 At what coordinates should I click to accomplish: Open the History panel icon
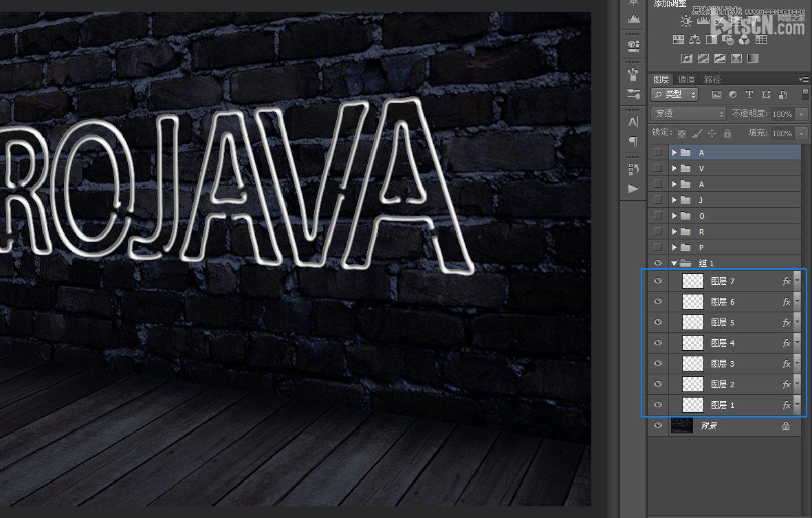click(633, 169)
